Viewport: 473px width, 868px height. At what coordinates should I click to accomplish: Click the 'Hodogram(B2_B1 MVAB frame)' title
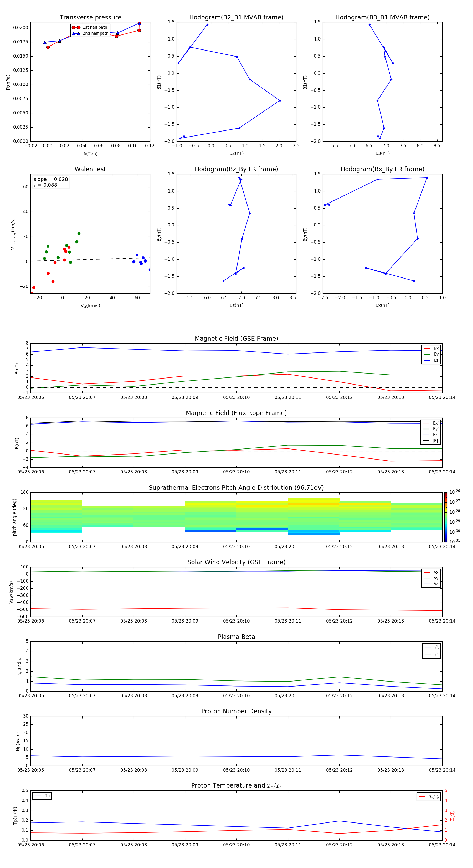(236, 18)
